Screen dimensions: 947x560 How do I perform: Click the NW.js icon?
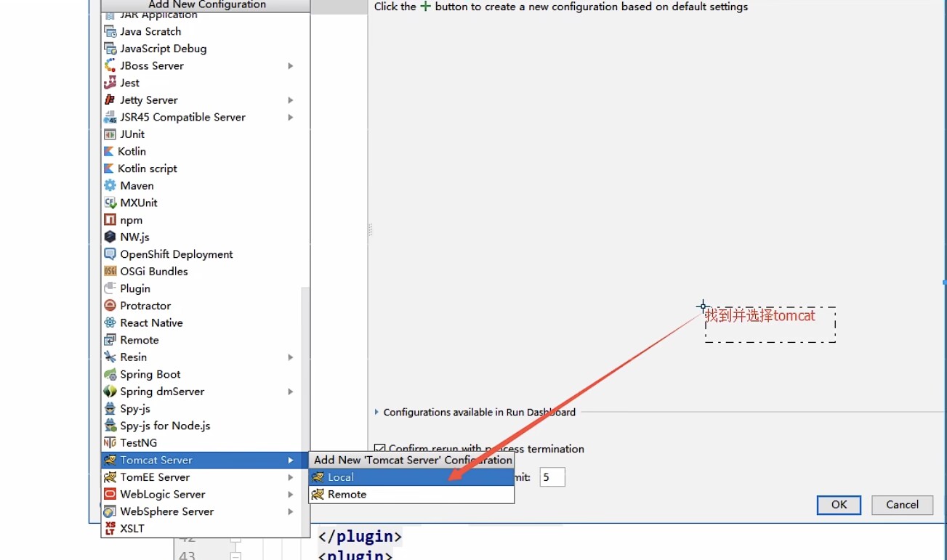[110, 237]
